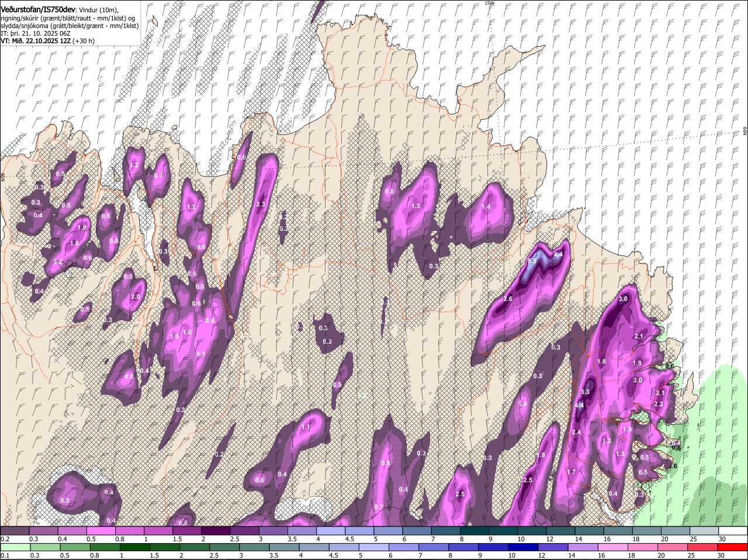Select light grey snow swatch between 25 and 30
Screen dimensions: 748x560
(705, 531)
